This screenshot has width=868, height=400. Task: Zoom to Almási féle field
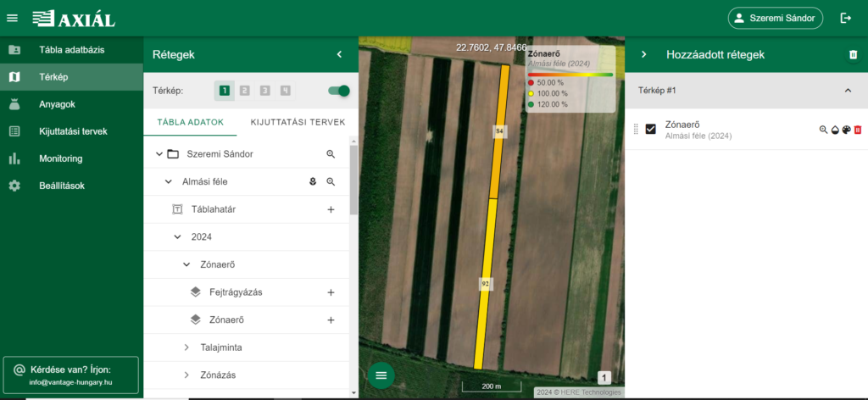[331, 181]
